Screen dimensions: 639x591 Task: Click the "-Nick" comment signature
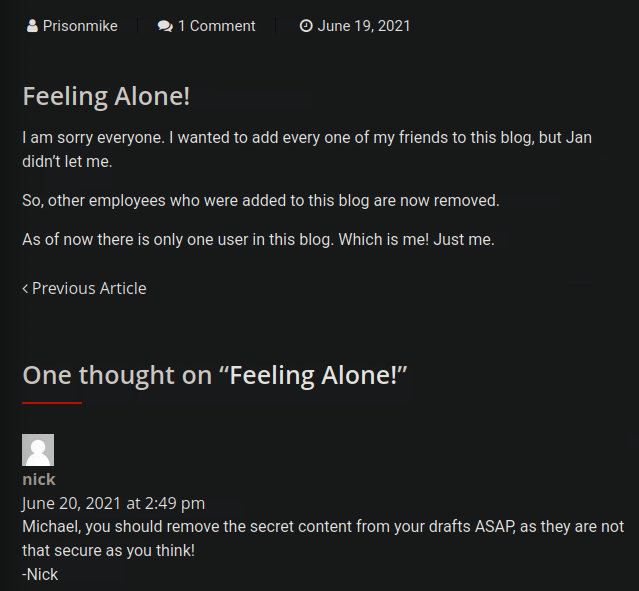[40, 574]
